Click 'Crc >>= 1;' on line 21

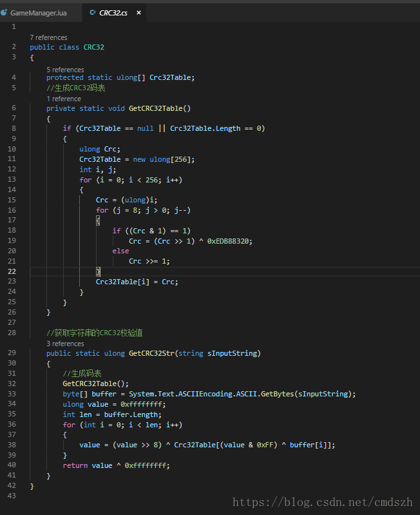(x=149, y=261)
